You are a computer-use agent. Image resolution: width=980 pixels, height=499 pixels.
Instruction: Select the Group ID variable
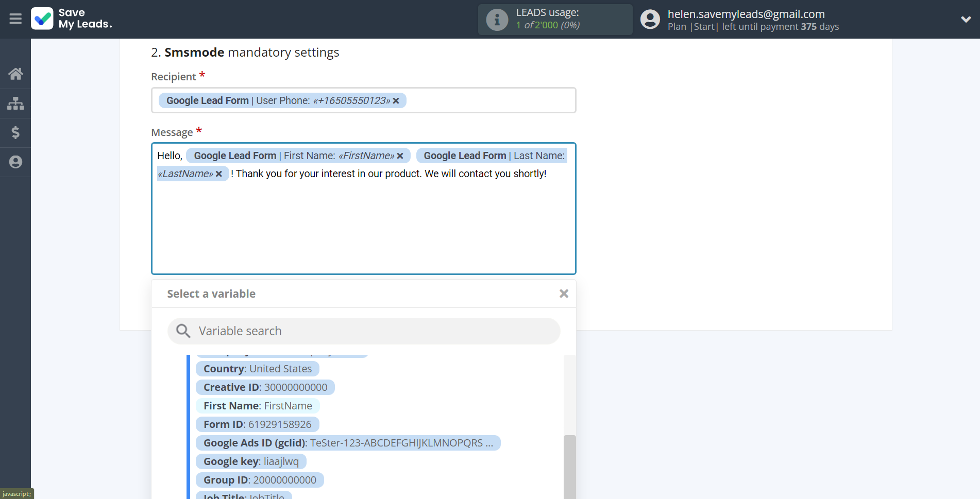pyautogui.click(x=260, y=480)
